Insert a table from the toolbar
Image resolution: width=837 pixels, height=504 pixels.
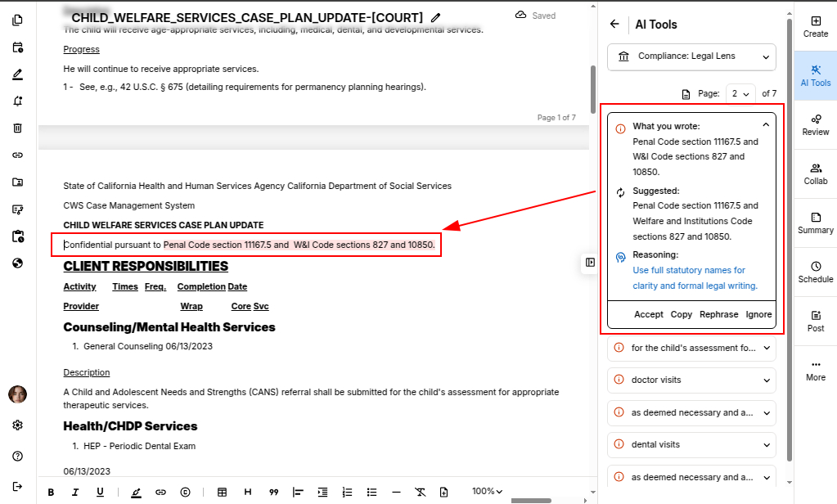pos(222,492)
